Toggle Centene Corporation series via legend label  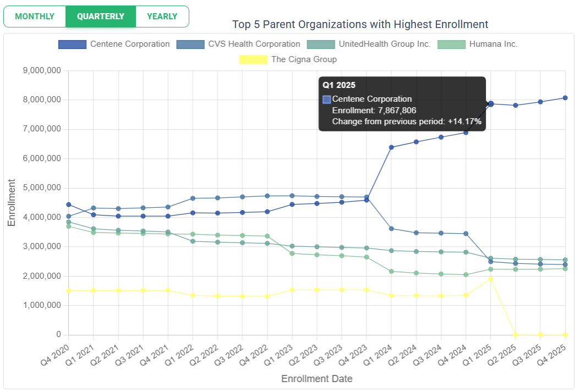point(130,44)
